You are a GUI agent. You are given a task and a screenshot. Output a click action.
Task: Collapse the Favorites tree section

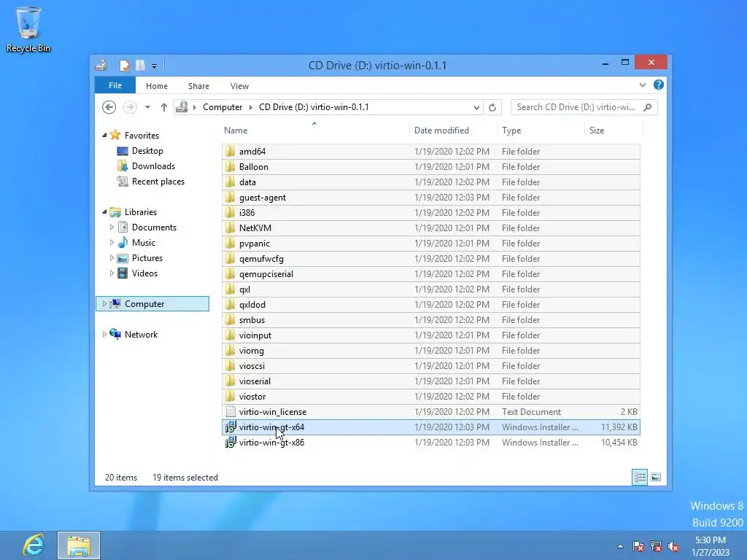(104, 136)
